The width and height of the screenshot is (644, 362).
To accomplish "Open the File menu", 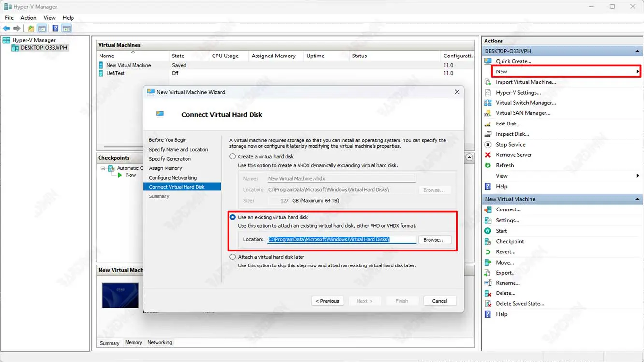I will 9,18.
